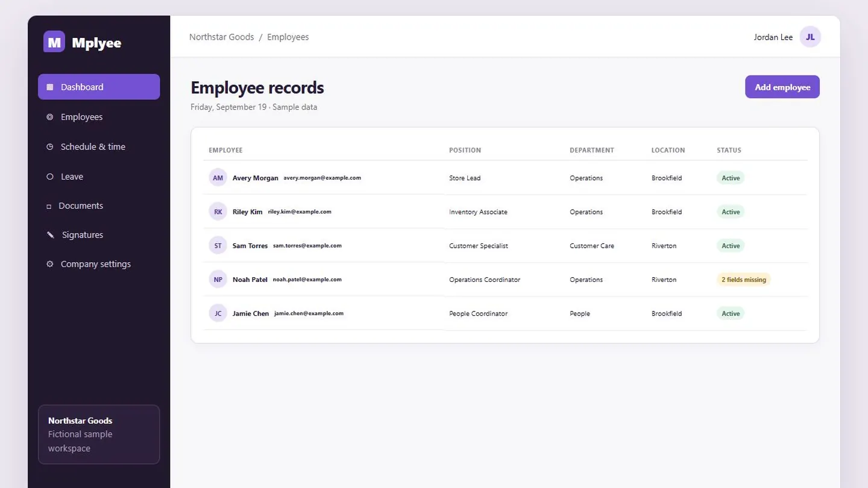Click the Sam Torres name

tap(250, 245)
